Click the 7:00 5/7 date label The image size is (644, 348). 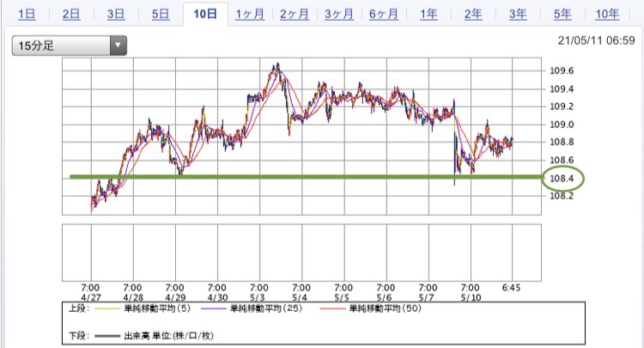[x=428, y=292]
